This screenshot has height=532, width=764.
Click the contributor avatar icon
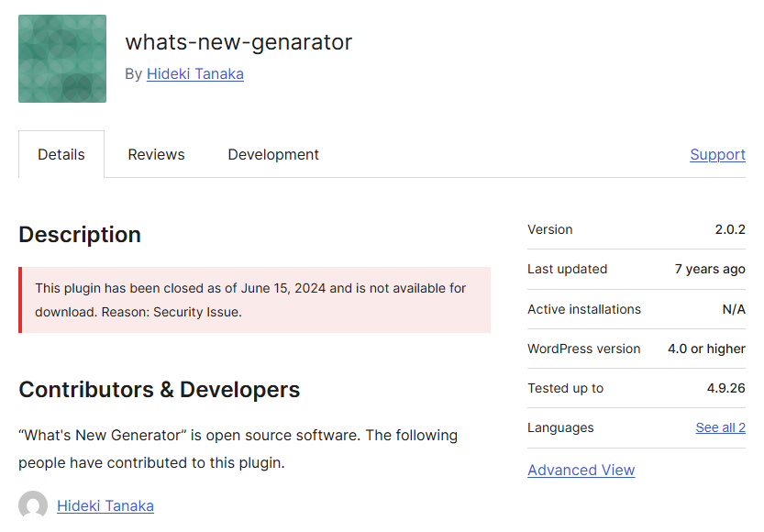pos(33,505)
